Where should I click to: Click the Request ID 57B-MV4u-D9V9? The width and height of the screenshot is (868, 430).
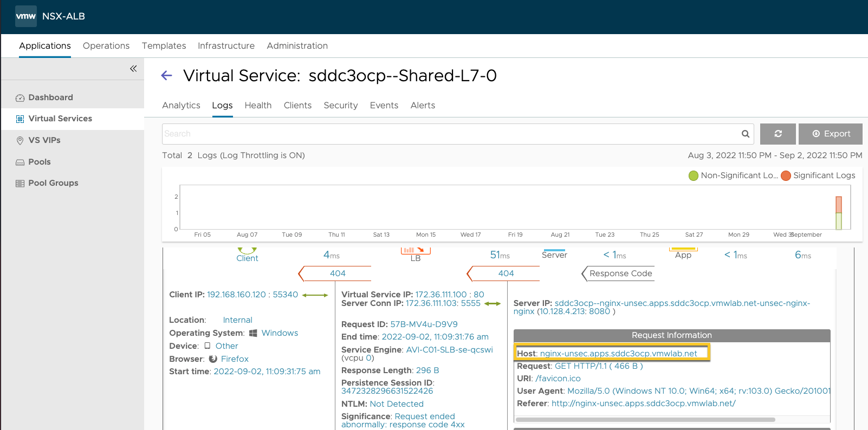(x=424, y=324)
